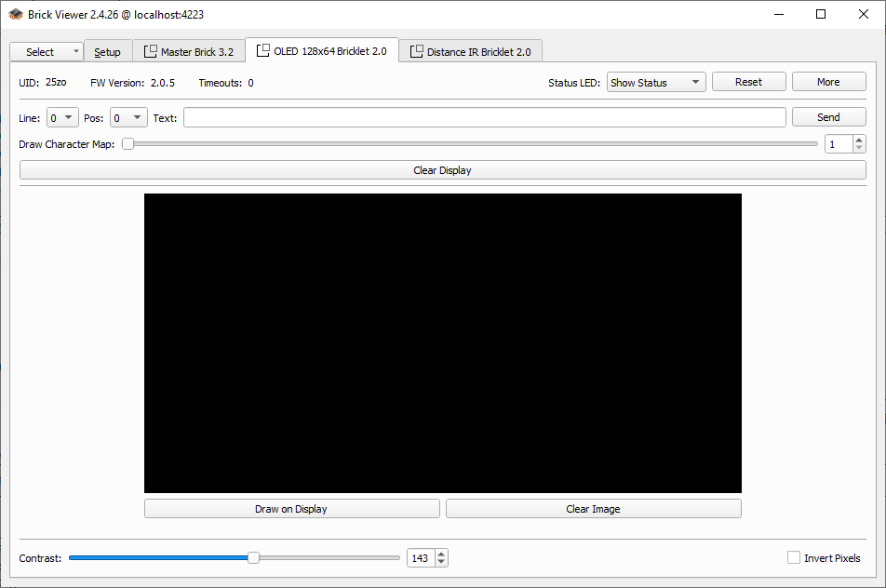Expand the Line number dropdown
The image size is (886, 588).
pyautogui.click(x=62, y=118)
